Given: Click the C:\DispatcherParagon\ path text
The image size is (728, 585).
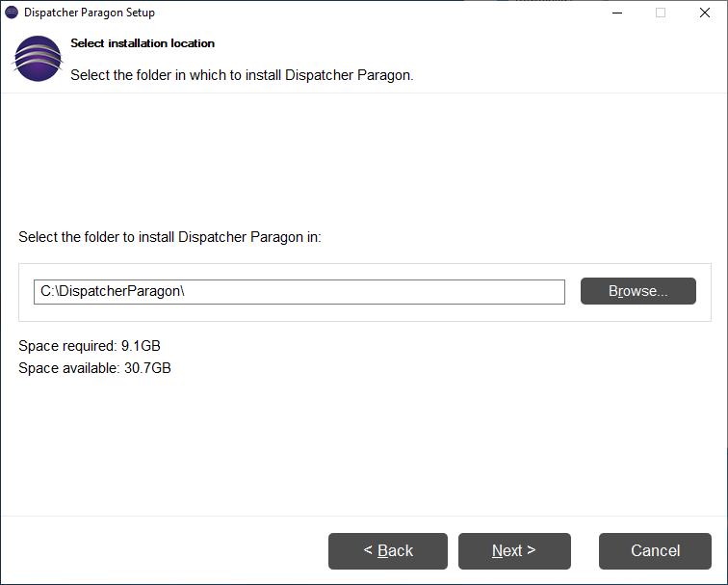Looking at the screenshot, I should click(x=112, y=292).
